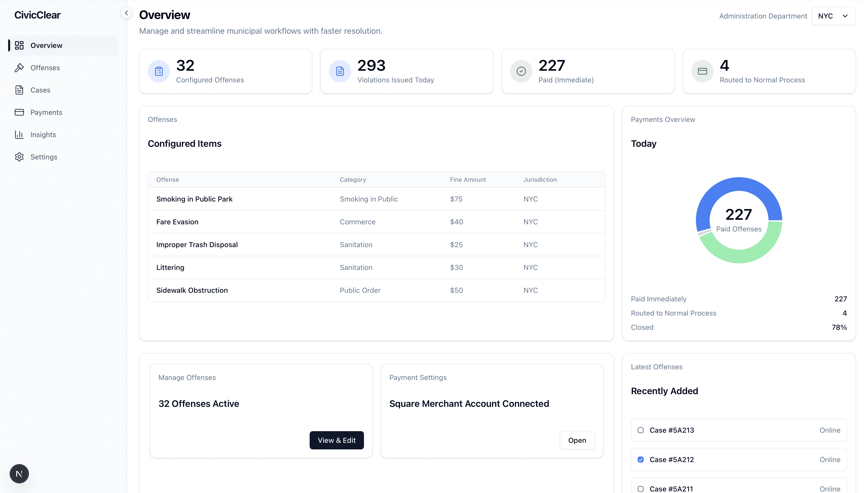The image size is (868, 493).
Task: Navigate to the Insights page
Action: coord(43,134)
